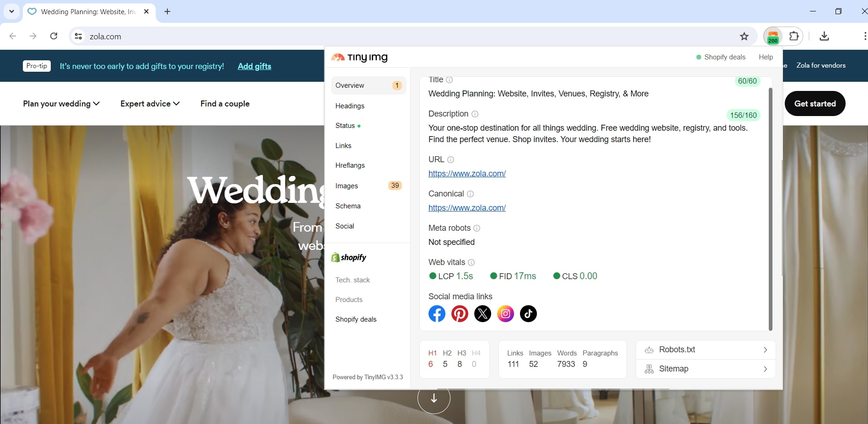
Task: Open the Chrome extensions puzzle menu
Action: [794, 36]
